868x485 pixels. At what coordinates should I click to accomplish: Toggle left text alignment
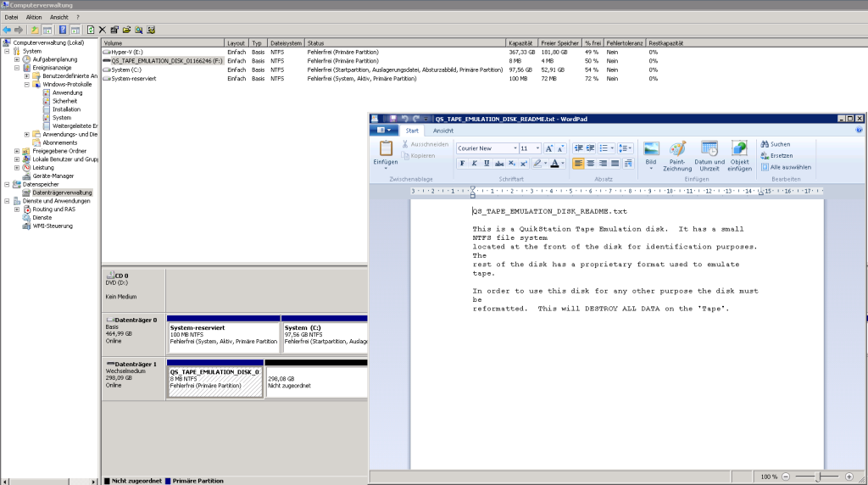coord(579,163)
